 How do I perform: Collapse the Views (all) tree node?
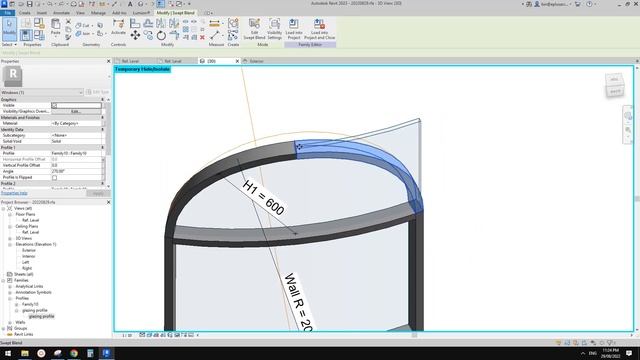tap(4, 208)
